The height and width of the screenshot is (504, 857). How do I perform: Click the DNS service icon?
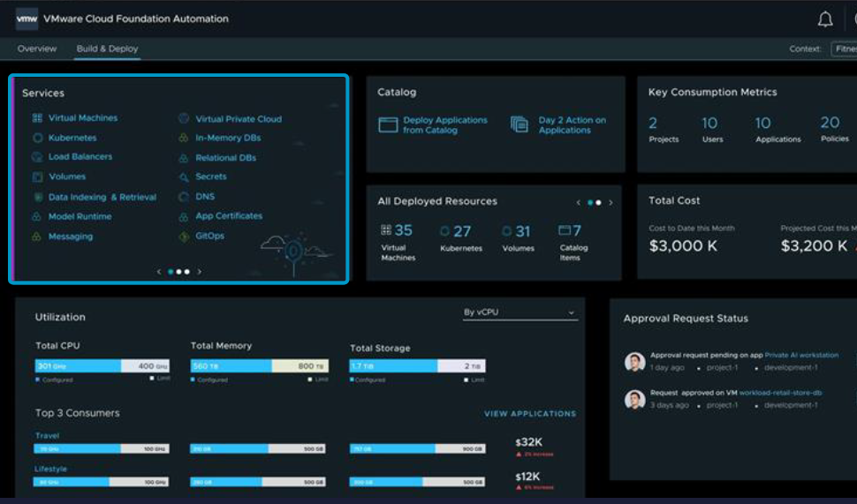[184, 197]
